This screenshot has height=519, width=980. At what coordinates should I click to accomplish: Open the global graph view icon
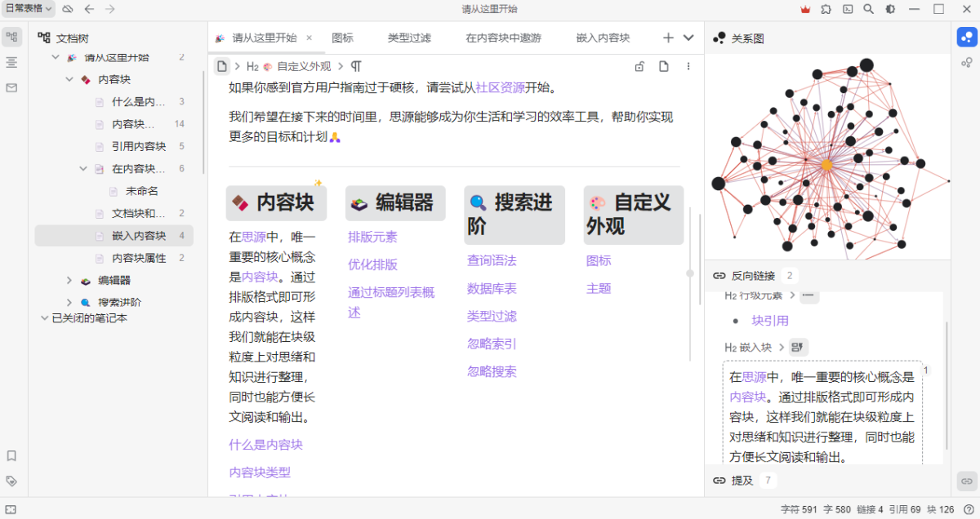pyautogui.click(x=966, y=62)
